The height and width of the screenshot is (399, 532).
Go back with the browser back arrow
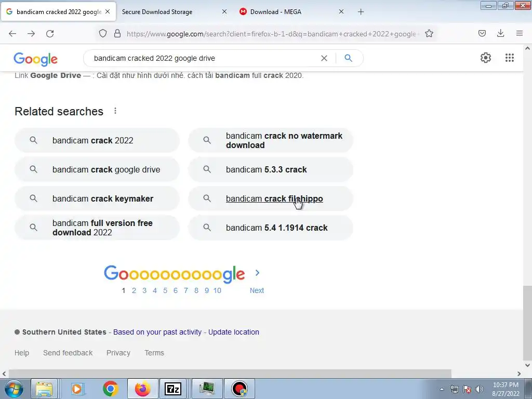pos(12,34)
